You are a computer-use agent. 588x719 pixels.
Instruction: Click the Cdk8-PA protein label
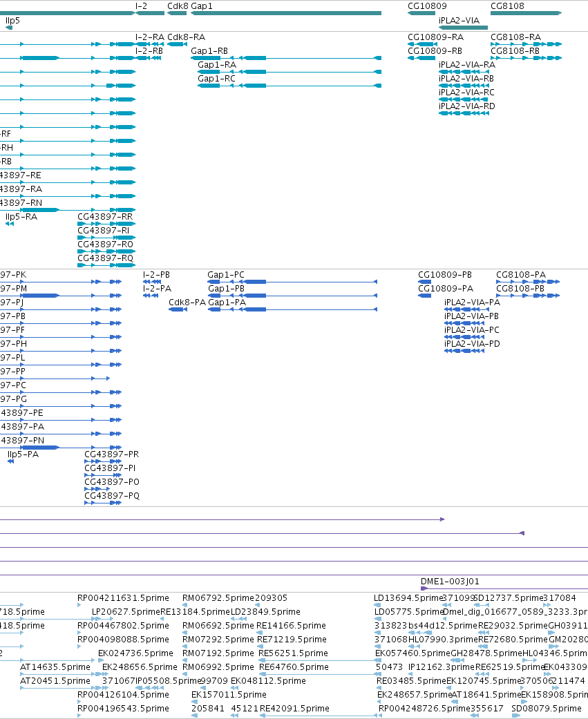point(187,303)
